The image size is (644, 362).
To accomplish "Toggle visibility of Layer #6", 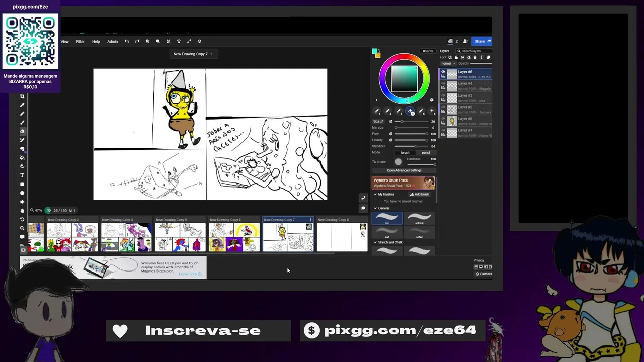I will pos(443,72).
